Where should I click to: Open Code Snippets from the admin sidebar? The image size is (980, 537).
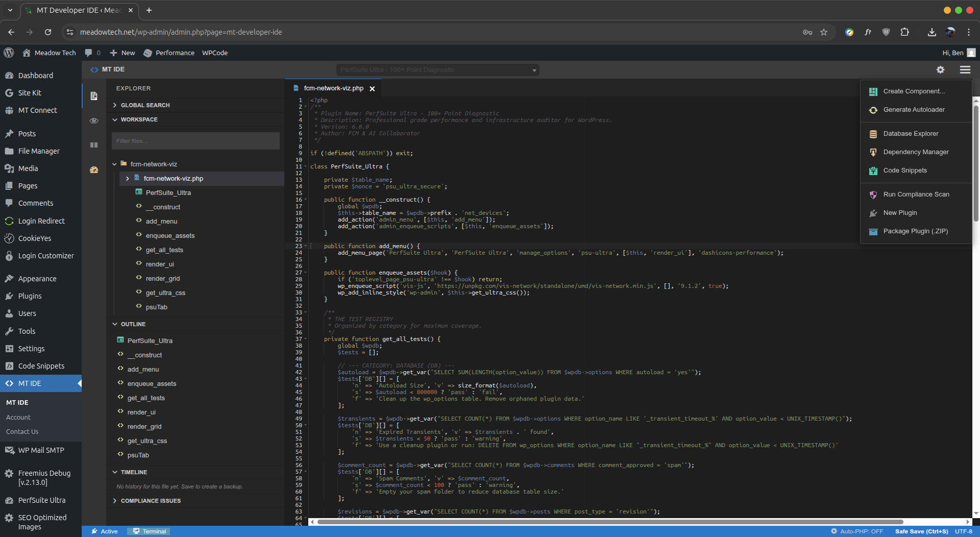(41, 365)
